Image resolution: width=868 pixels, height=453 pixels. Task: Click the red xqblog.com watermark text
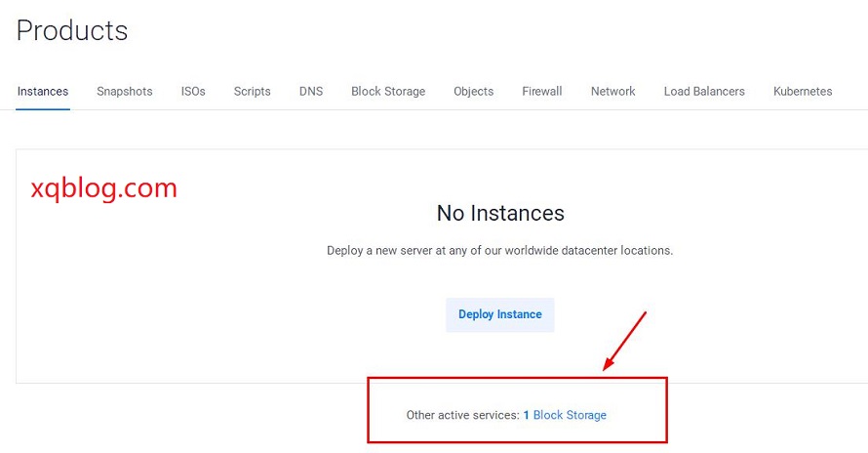coord(104,188)
